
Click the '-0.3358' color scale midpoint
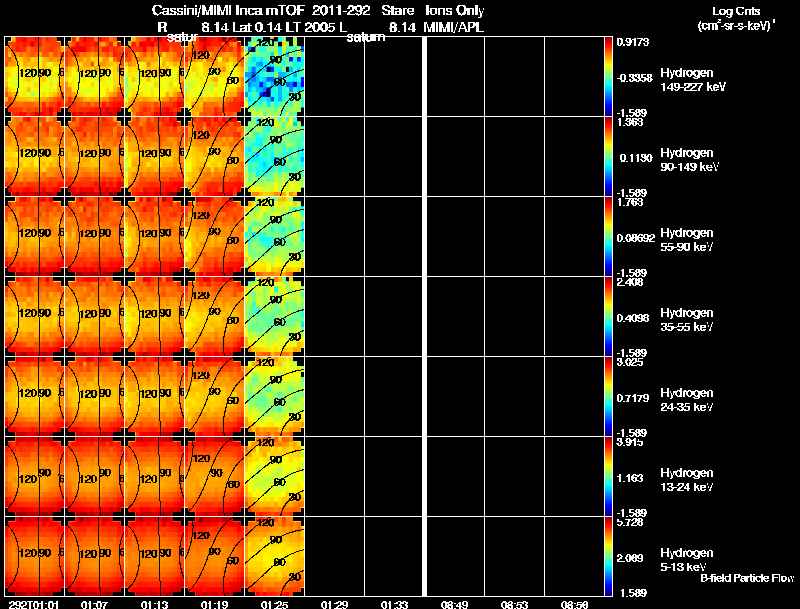[x=634, y=78]
